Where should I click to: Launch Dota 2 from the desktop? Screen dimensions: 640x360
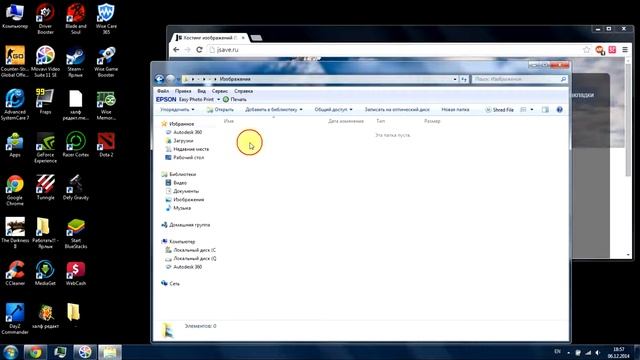(x=106, y=145)
